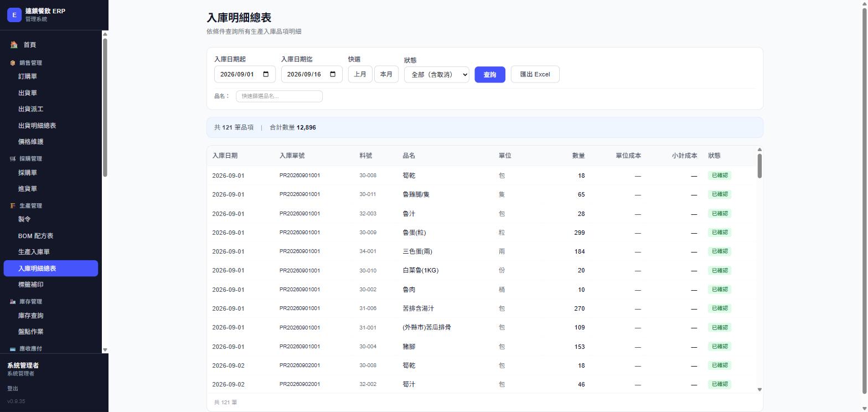Viewport: 868px width, 412px height.
Task: Open calendar picker for 入庫日期迄
Action: click(x=333, y=74)
